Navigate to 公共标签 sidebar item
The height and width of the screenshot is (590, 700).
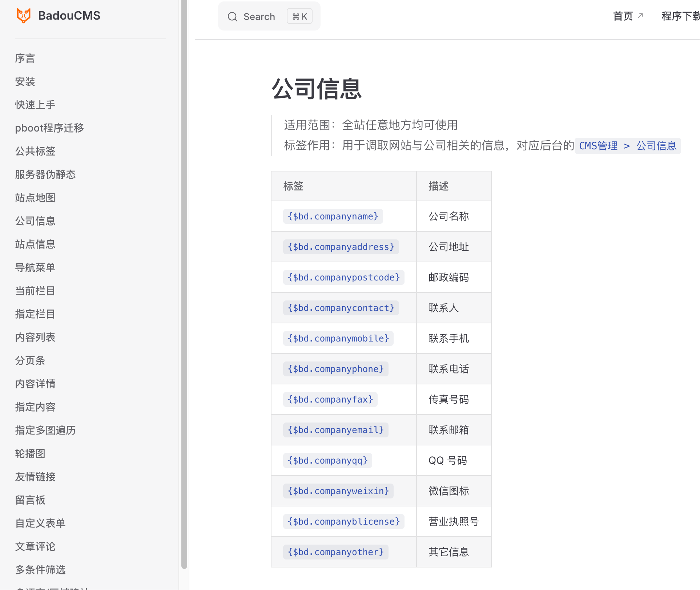tap(35, 151)
